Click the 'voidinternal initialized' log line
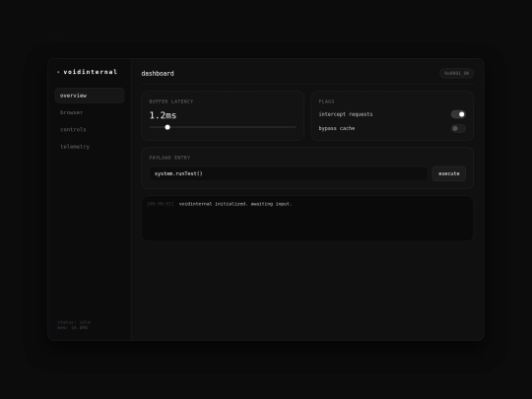 pos(235,204)
